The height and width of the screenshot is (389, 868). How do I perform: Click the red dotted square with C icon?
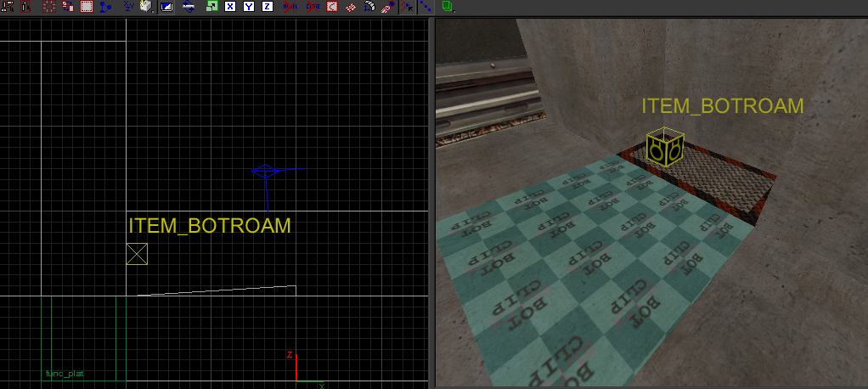click(331, 7)
